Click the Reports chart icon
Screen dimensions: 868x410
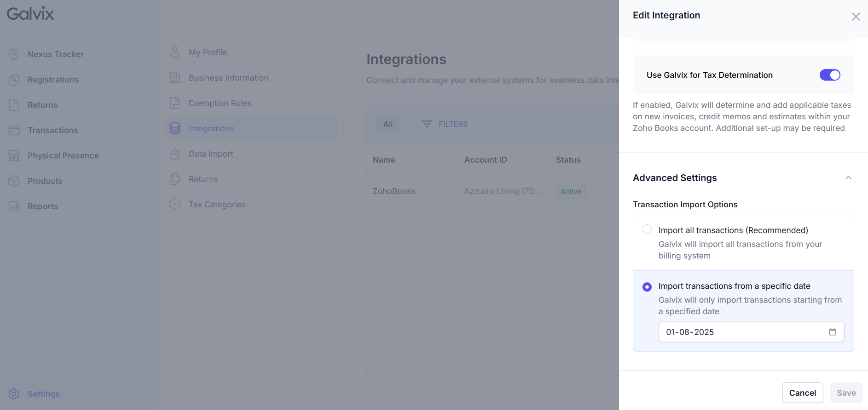pyautogui.click(x=14, y=206)
